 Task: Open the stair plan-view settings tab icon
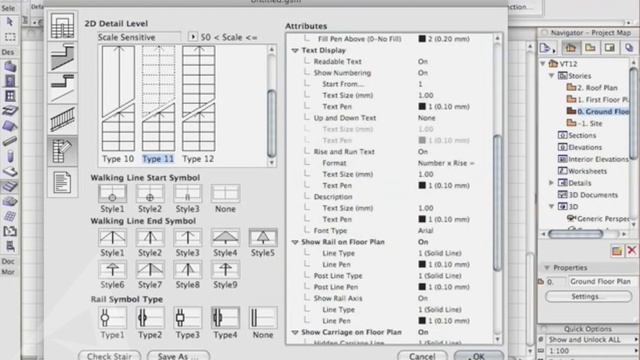[x=62, y=26]
